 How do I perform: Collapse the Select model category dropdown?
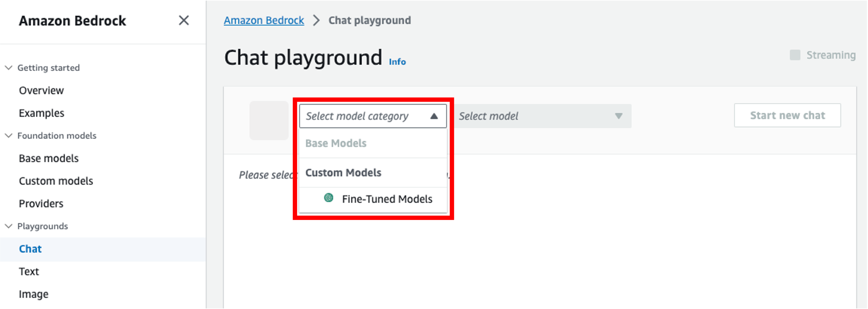(373, 116)
